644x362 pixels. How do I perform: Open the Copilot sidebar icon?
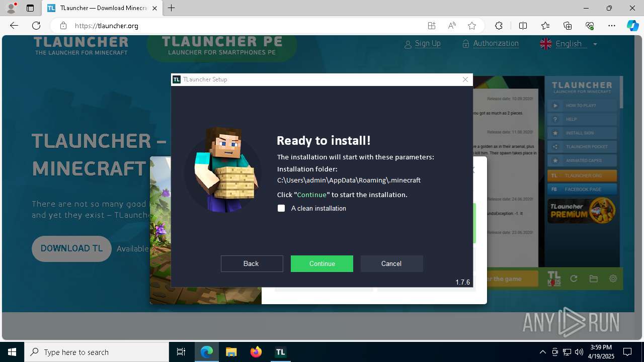click(x=632, y=26)
